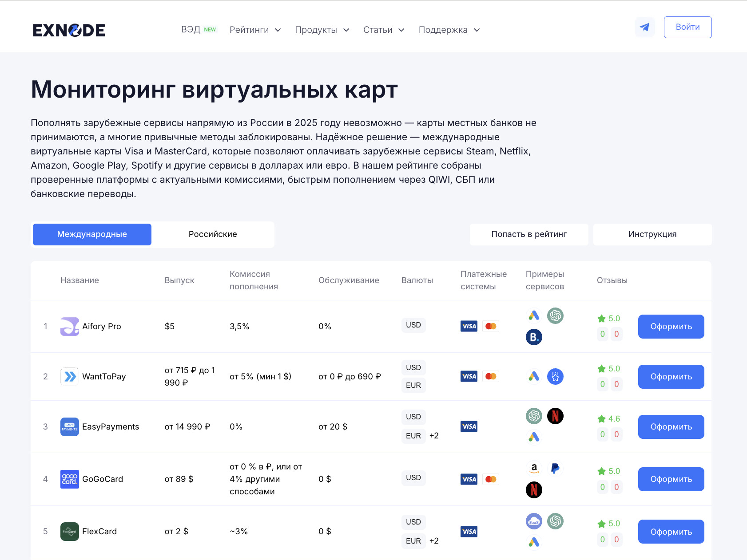The image size is (747, 560).
Task: Click the Попасть в рейтинг button
Action: tap(529, 234)
